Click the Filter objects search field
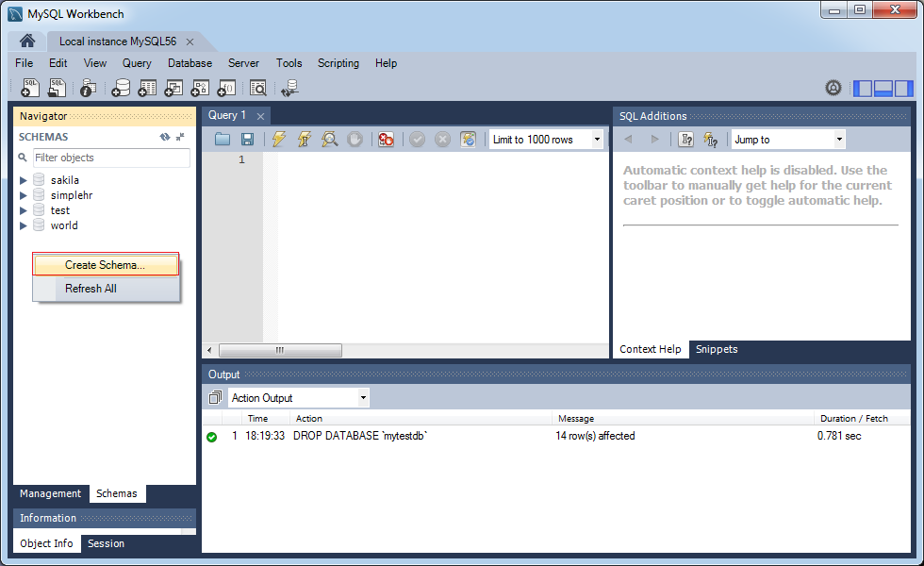 pyautogui.click(x=111, y=158)
